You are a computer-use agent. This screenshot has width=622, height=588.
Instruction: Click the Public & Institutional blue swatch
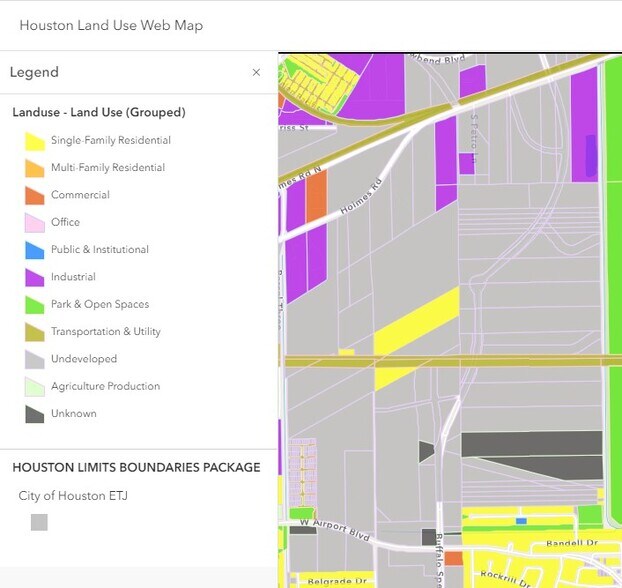pyautogui.click(x=34, y=250)
